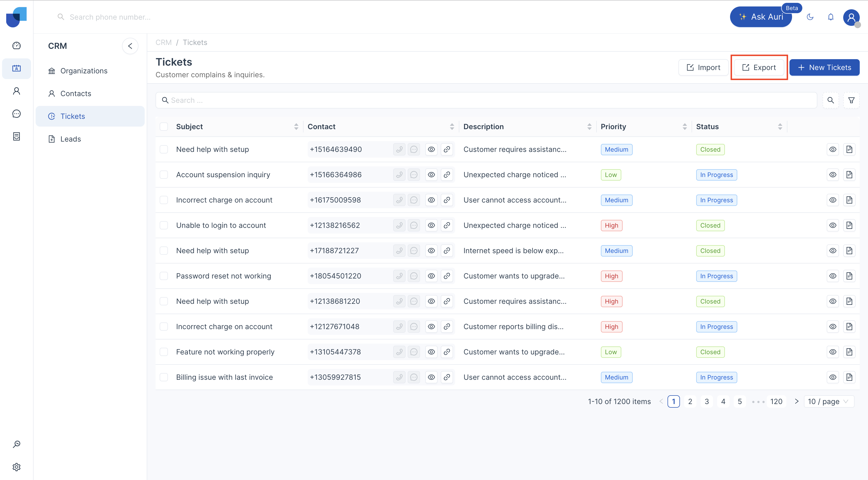Open the Leads menu item
868x480 pixels.
(x=71, y=139)
